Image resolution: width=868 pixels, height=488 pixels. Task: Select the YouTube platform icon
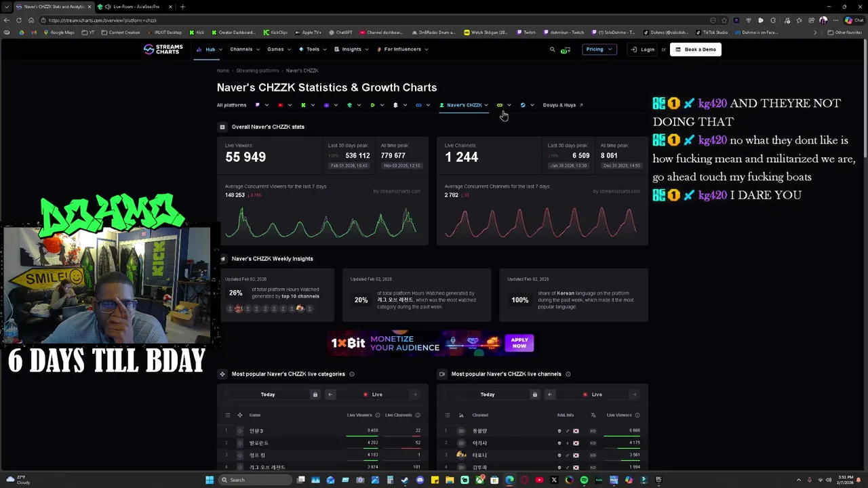[280, 105]
